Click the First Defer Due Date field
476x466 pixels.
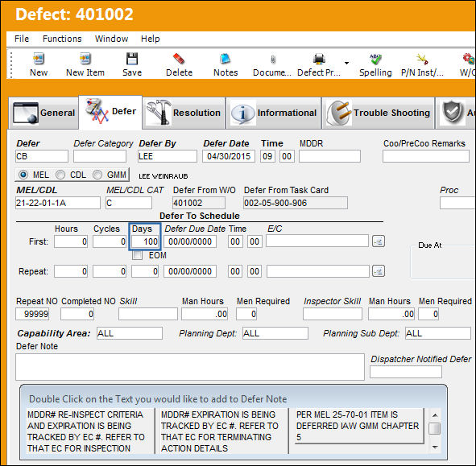tap(190, 241)
